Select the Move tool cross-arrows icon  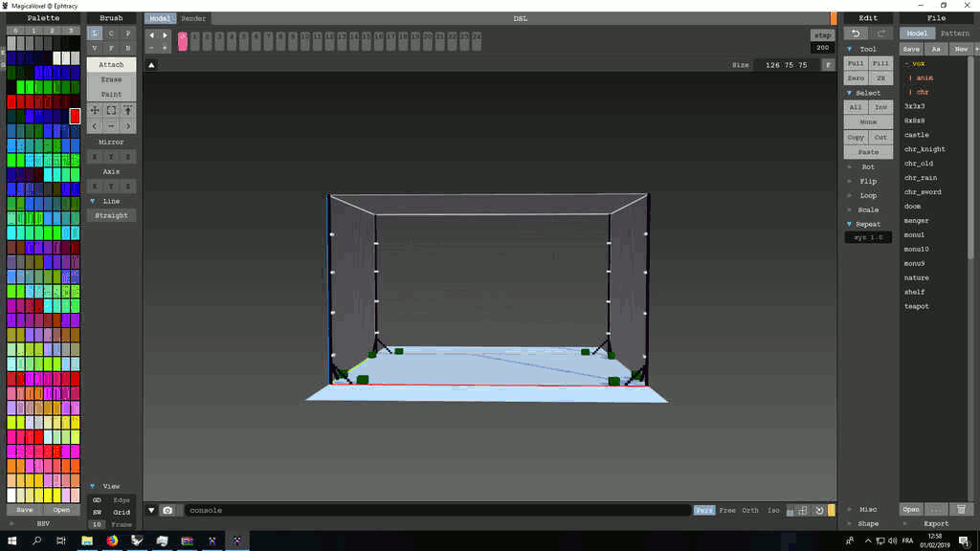(95, 110)
